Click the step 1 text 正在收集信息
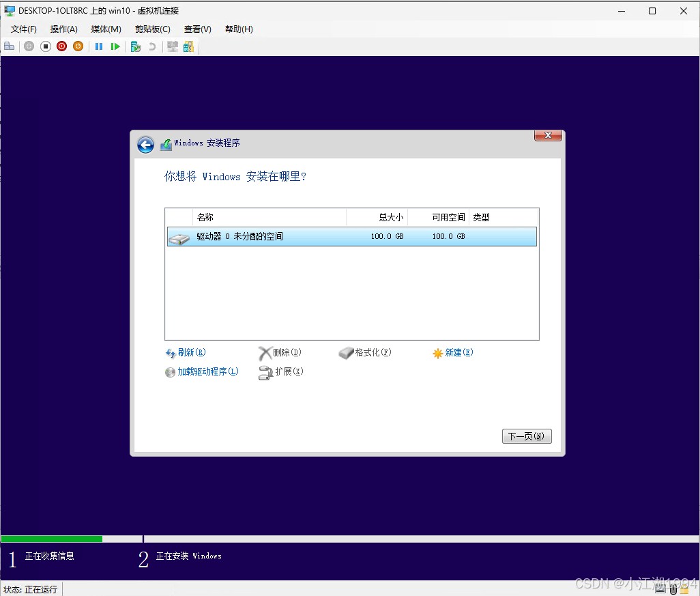 tap(50, 556)
